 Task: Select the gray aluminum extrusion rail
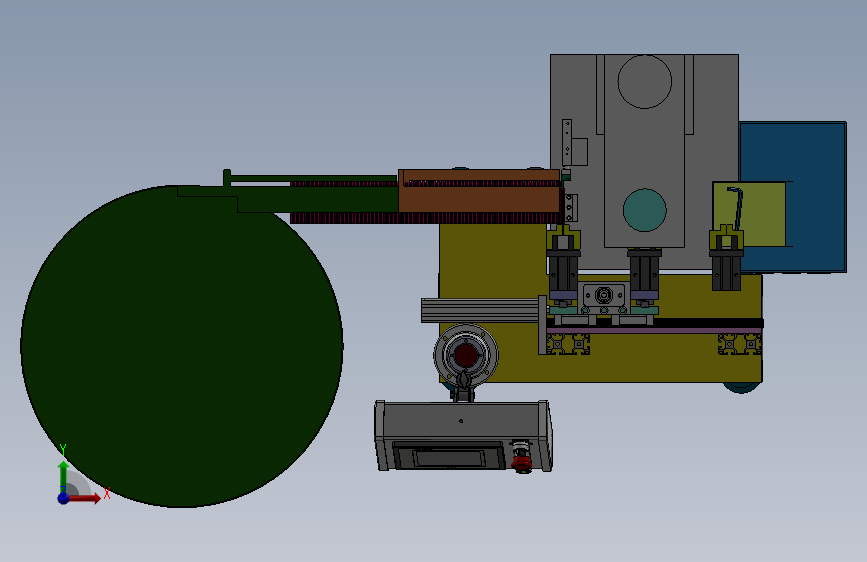pos(480,310)
